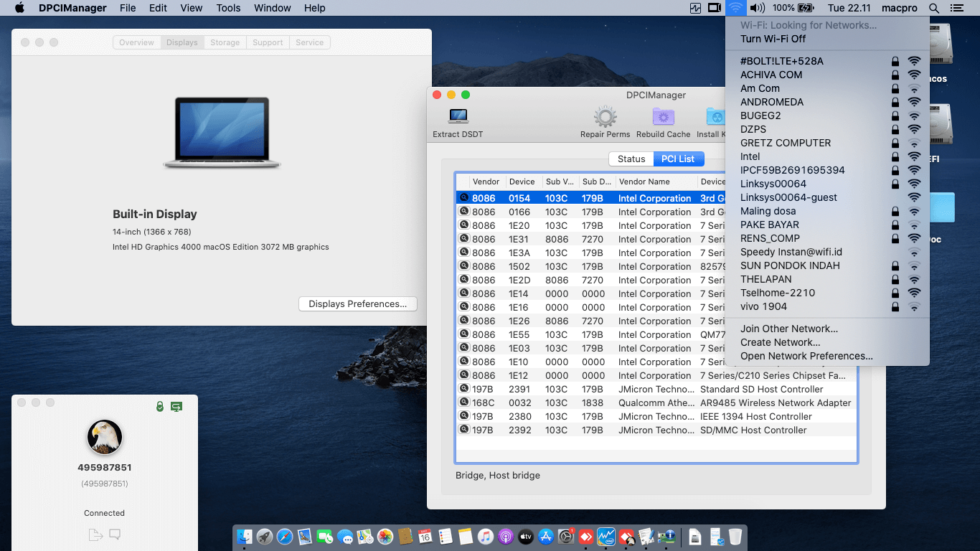Connect to the Linksys00064-guest network
980x551 pixels.
click(x=827, y=197)
